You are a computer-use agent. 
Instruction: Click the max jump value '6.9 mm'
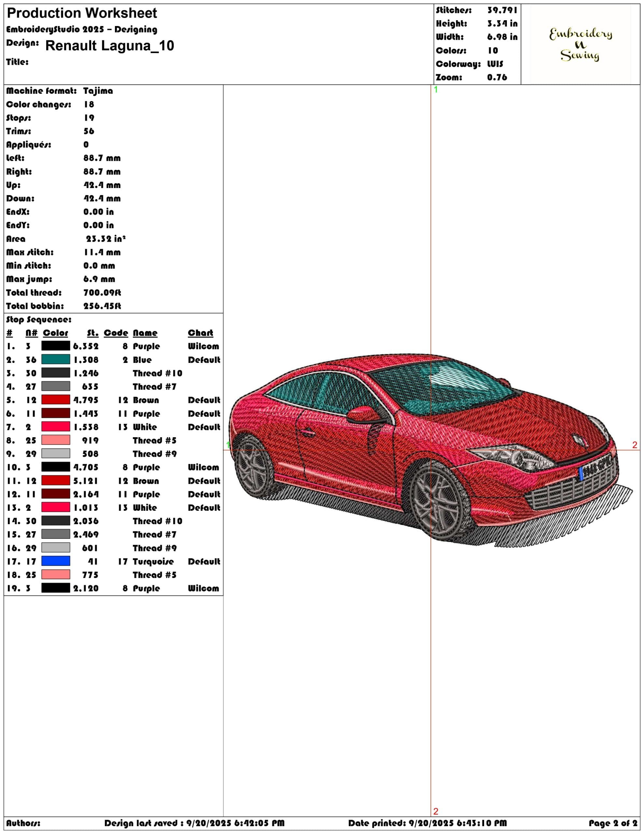99,279
